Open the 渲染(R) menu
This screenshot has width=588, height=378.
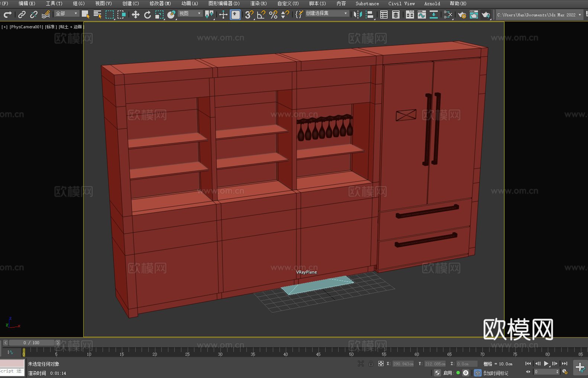pos(258,3)
